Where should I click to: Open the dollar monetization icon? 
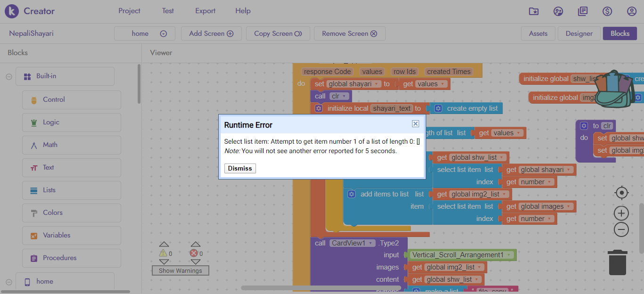tap(607, 11)
